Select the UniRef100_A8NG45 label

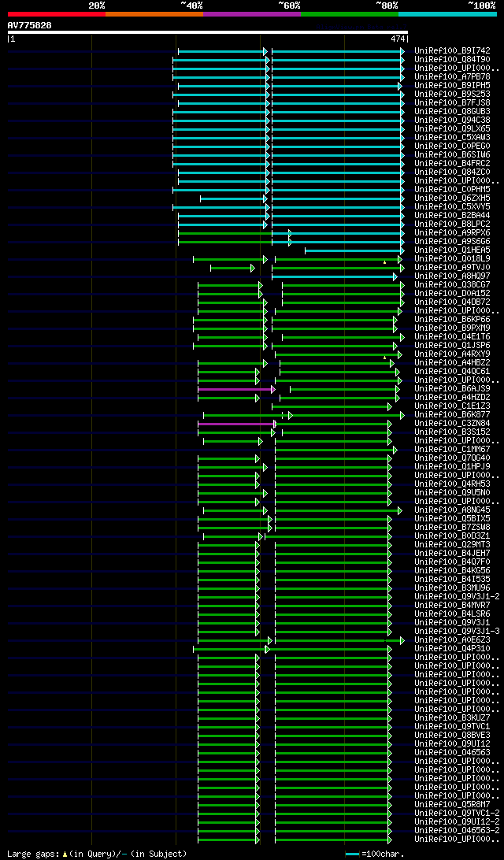[453, 510]
